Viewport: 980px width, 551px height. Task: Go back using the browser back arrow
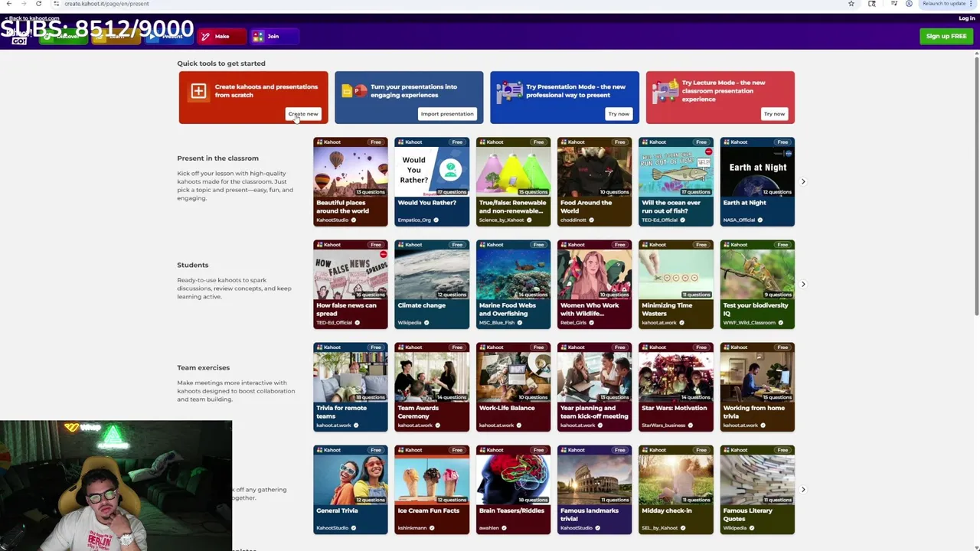pyautogui.click(x=8, y=4)
